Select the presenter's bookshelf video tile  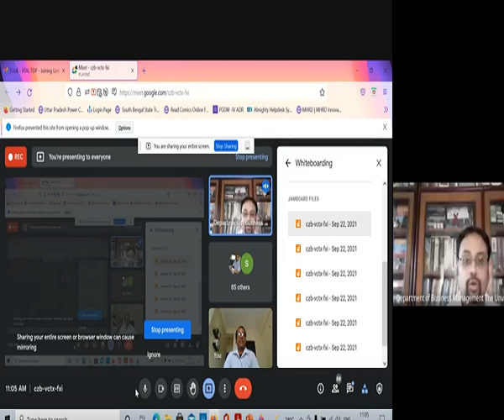[x=240, y=205]
